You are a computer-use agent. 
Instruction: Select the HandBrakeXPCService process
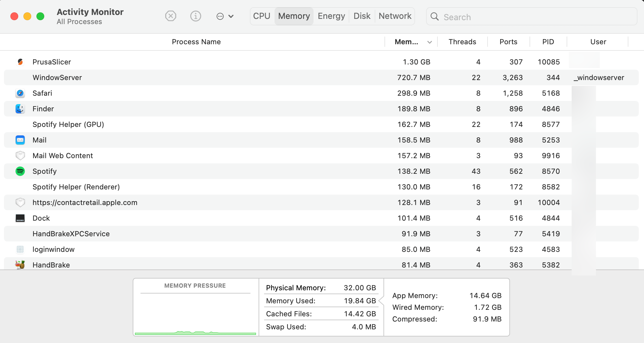71,234
